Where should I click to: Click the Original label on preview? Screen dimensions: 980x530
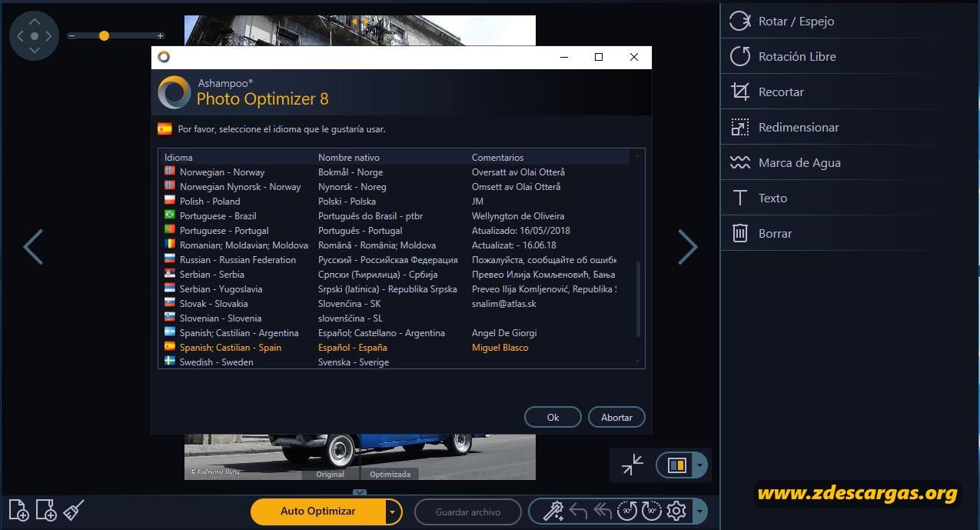coord(330,474)
